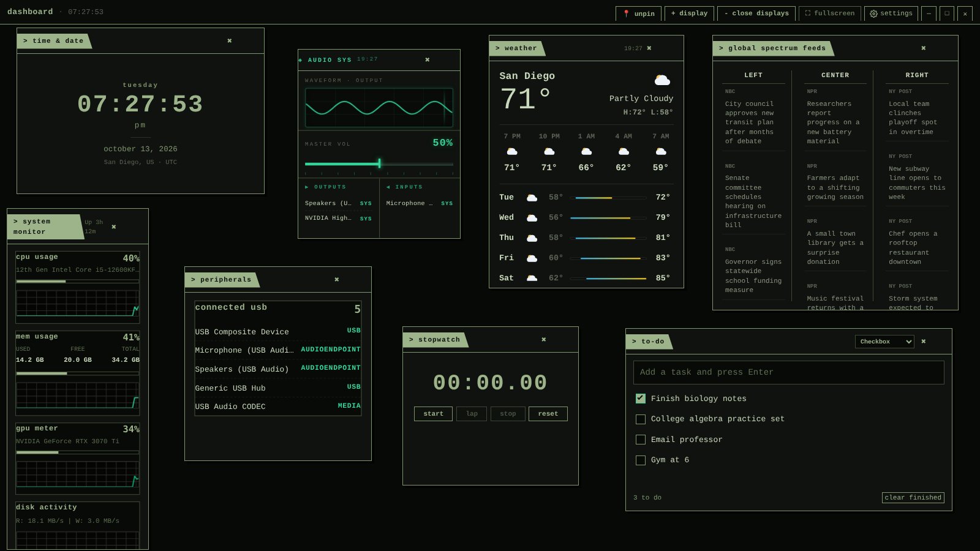Close the stopwatch widget

click(544, 340)
